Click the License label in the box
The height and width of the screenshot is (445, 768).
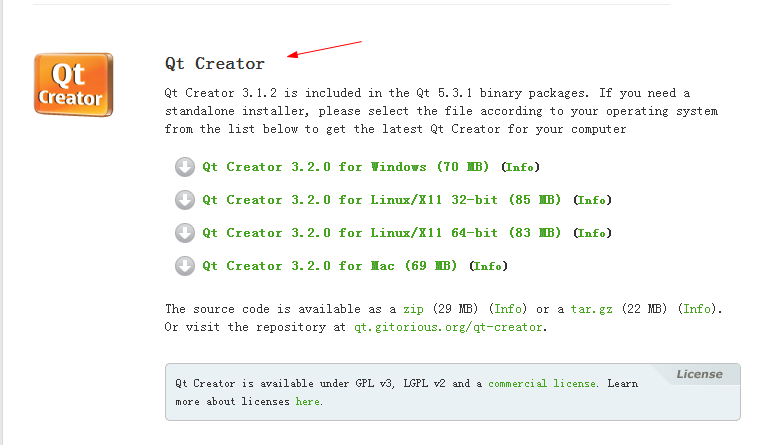[699, 374]
